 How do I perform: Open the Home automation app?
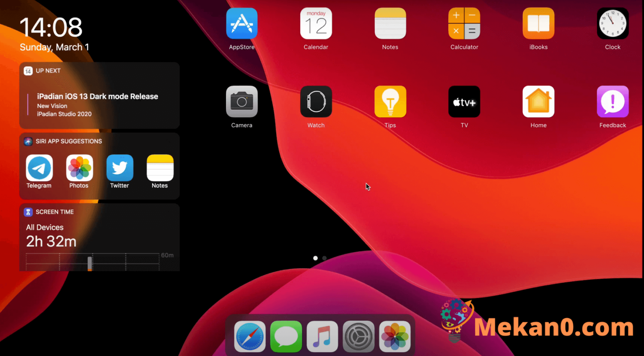tap(538, 101)
